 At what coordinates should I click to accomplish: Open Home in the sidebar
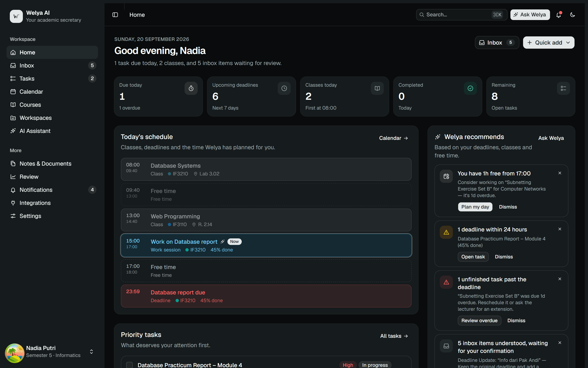pyautogui.click(x=52, y=52)
